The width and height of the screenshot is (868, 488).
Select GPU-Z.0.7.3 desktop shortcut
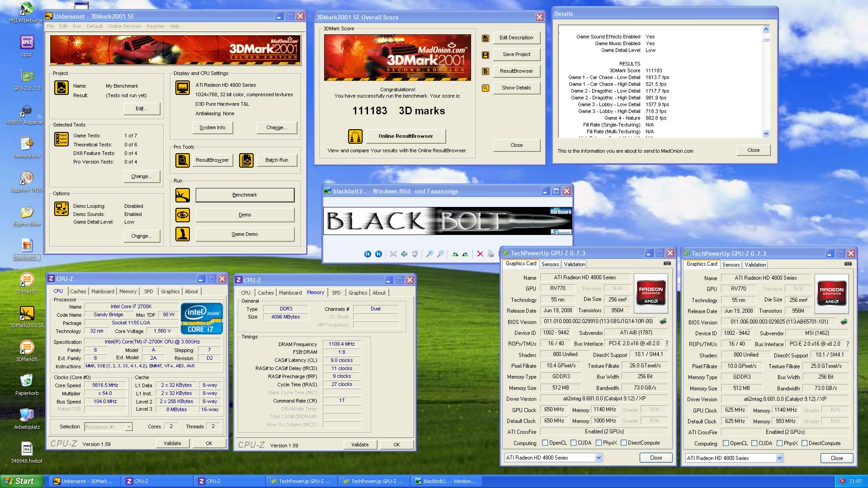tap(27, 80)
